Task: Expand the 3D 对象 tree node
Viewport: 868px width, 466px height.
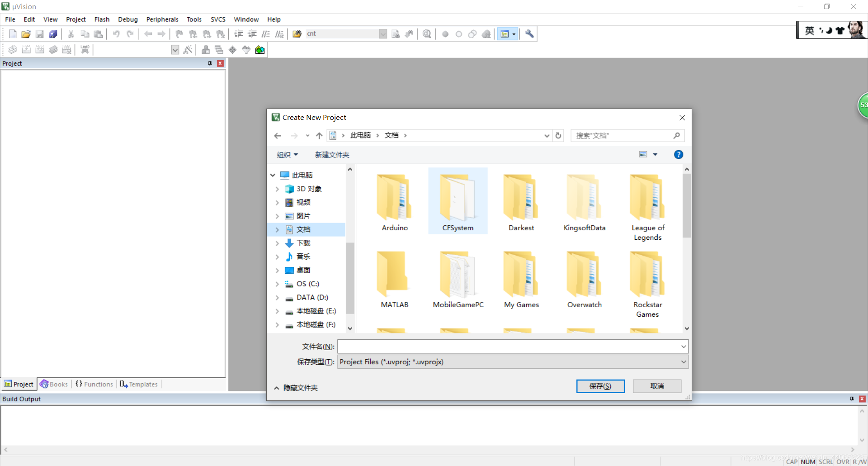Action: (x=277, y=189)
